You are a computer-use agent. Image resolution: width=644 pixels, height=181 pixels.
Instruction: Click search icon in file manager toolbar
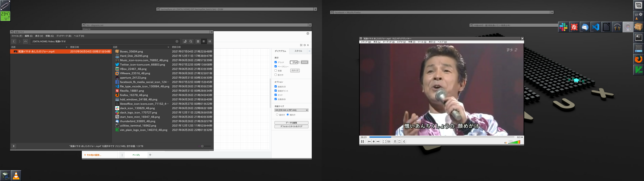tap(191, 42)
